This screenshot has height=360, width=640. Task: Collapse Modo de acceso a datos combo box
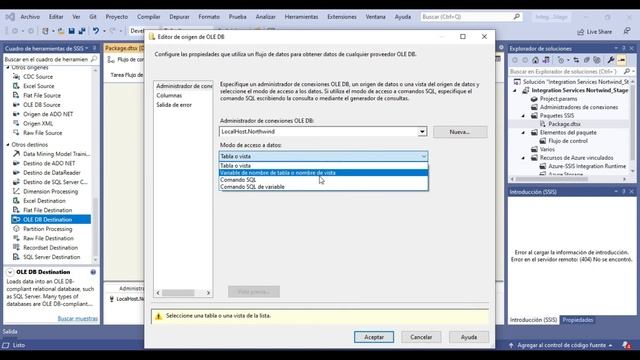tap(423, 156)
